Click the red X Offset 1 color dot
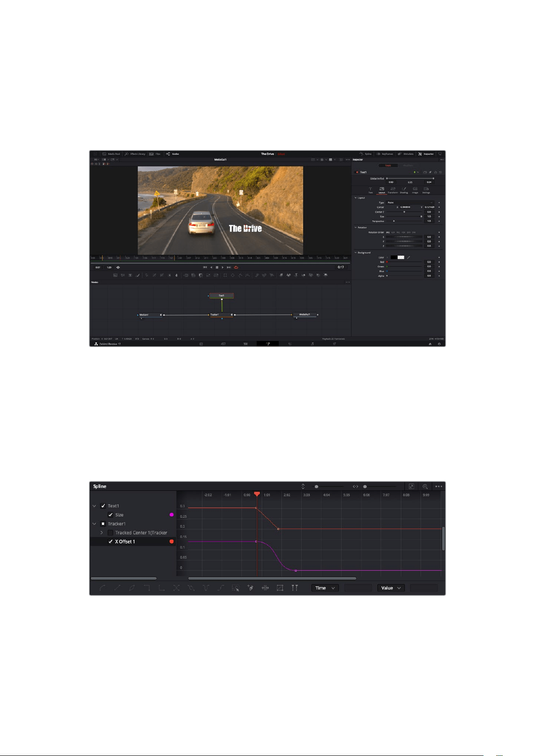The width and height of the screenshot is (535, 756). 171,542
